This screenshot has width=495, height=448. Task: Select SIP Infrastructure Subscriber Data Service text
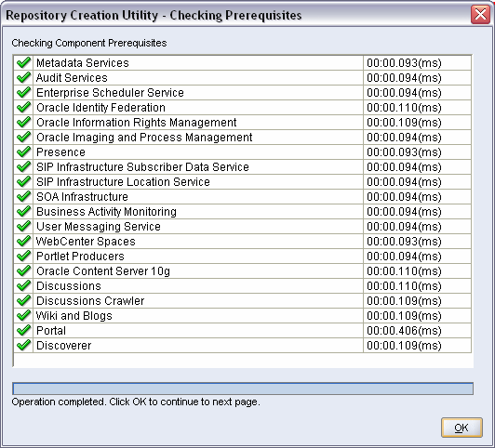(142, 166)
